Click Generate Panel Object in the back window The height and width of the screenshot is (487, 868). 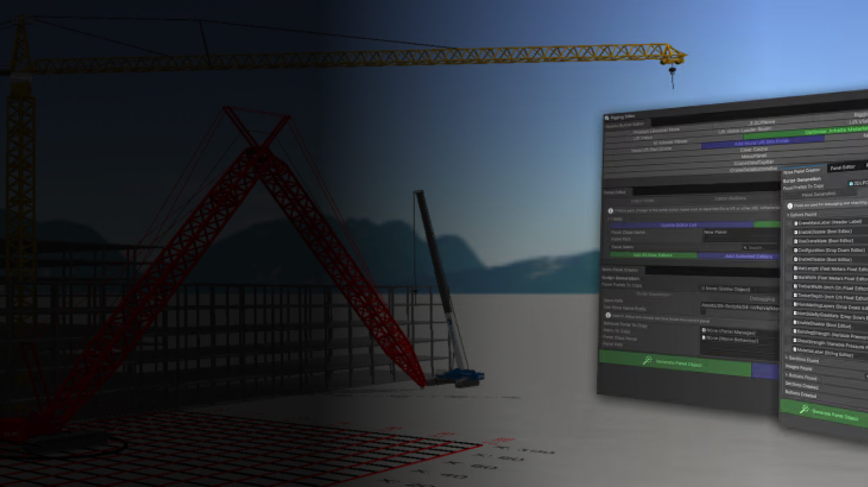[675, 363]
